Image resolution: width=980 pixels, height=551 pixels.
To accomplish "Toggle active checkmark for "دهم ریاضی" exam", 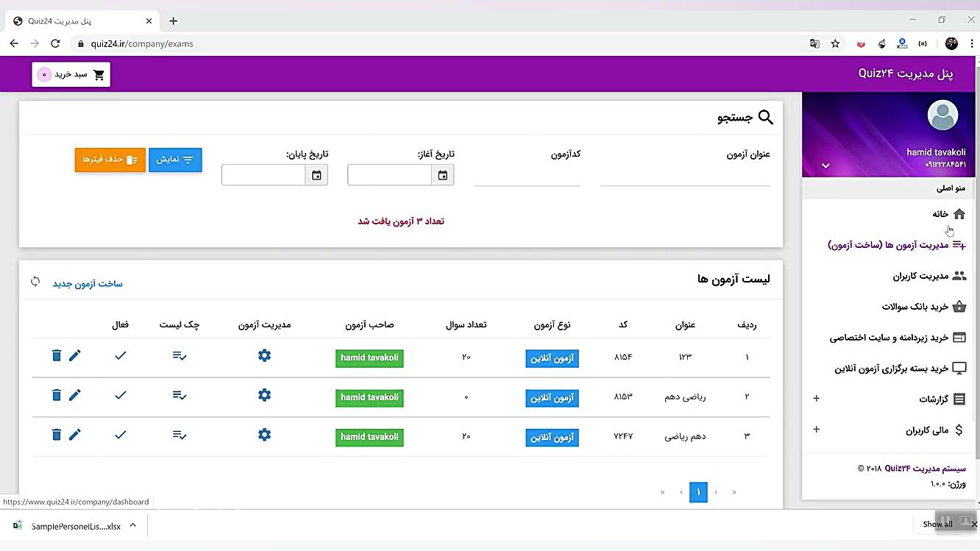I will click(x=120, y=434).
